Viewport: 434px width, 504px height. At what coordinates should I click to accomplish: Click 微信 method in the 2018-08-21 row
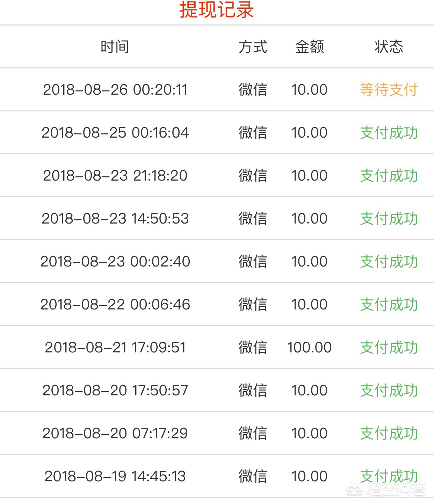tap(253, 348)
